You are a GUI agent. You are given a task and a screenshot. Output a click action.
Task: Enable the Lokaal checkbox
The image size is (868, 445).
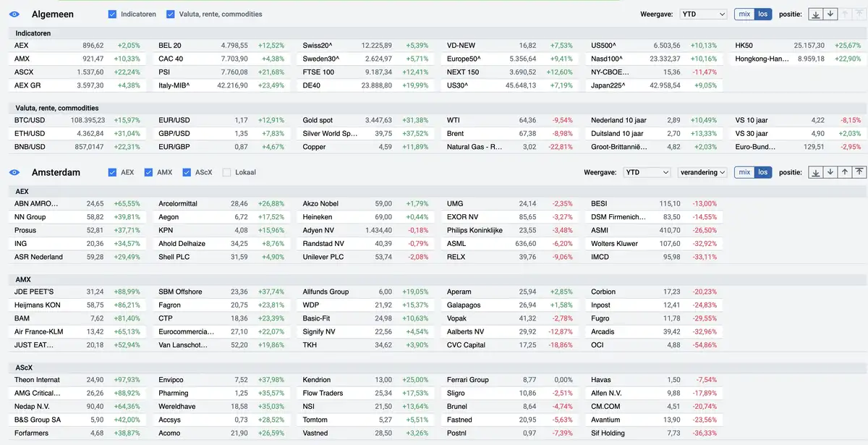[227, 173]
